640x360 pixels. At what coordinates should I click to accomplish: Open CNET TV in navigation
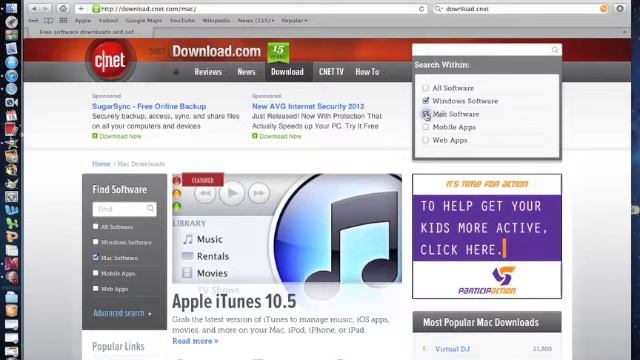pyautogui.click(x=331, y=72)
